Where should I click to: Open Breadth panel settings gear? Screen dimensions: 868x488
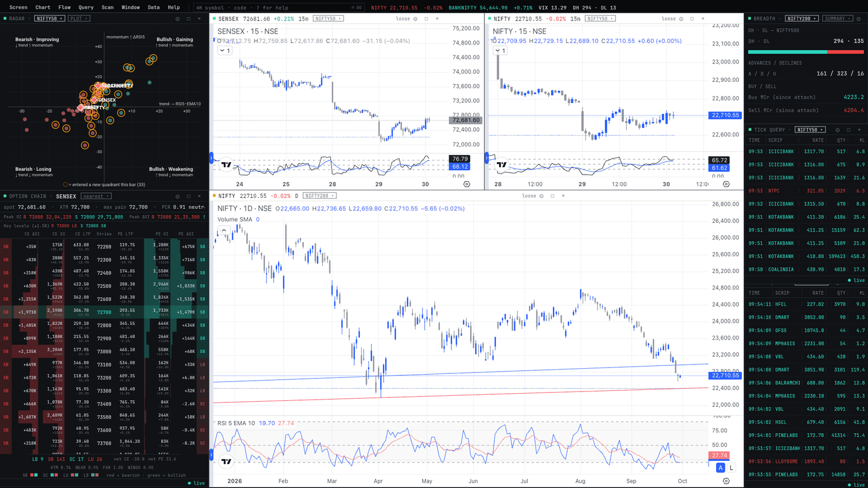point(859,18)
